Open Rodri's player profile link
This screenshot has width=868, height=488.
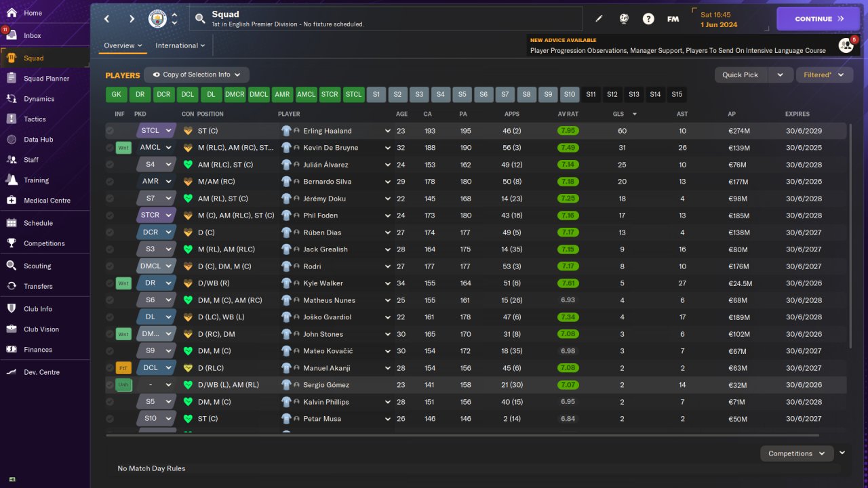click(312, 266)
